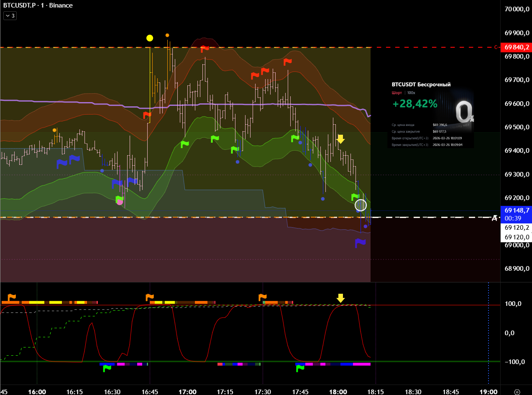Expand the indicator legend chevron labeled 3
This screenshot has width=532, height=395.
[10, 16]
